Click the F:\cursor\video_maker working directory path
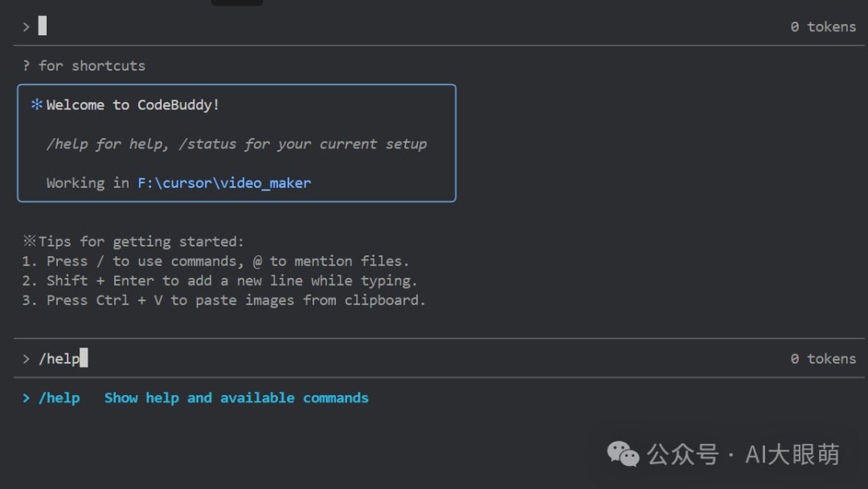868x489 pixels. pos(224,183)
